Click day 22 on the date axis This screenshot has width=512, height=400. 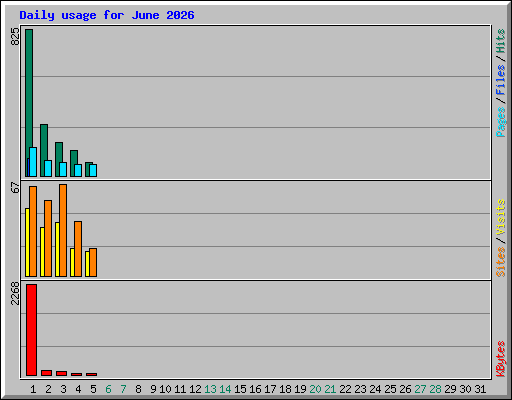[x=345, y=389]
